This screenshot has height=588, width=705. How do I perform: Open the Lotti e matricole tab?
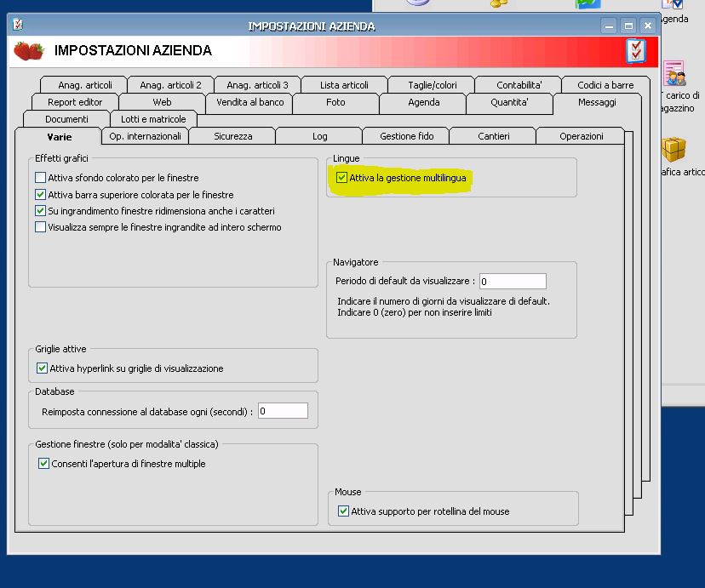point(153,119)
